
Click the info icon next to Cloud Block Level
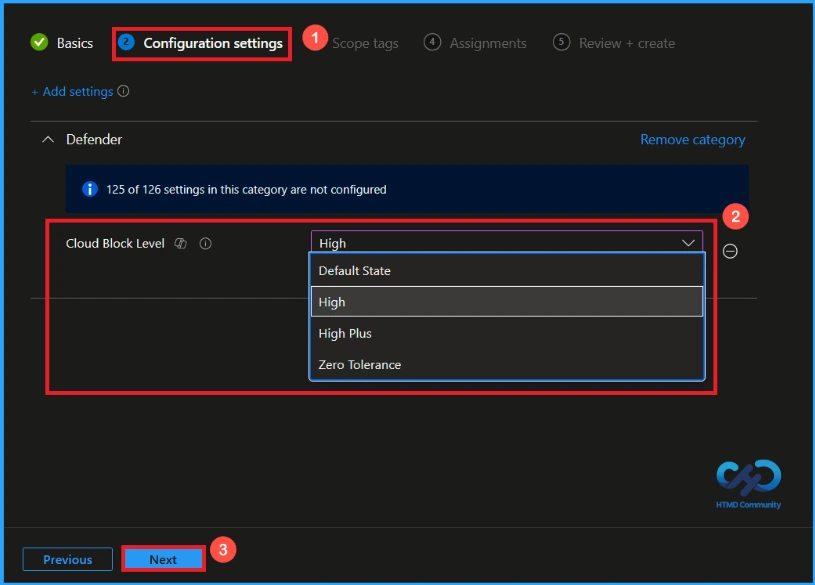pos(207,243)
